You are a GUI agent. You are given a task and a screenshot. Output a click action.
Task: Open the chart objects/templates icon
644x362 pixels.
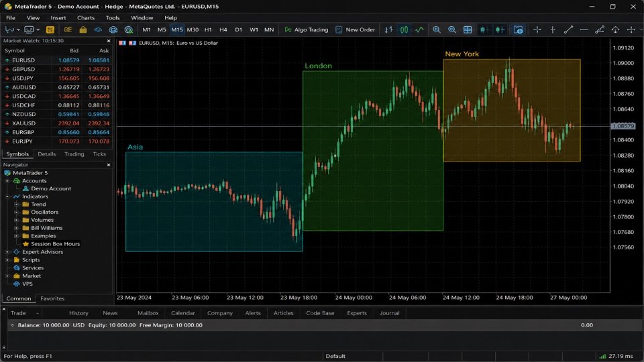[519, 29]
